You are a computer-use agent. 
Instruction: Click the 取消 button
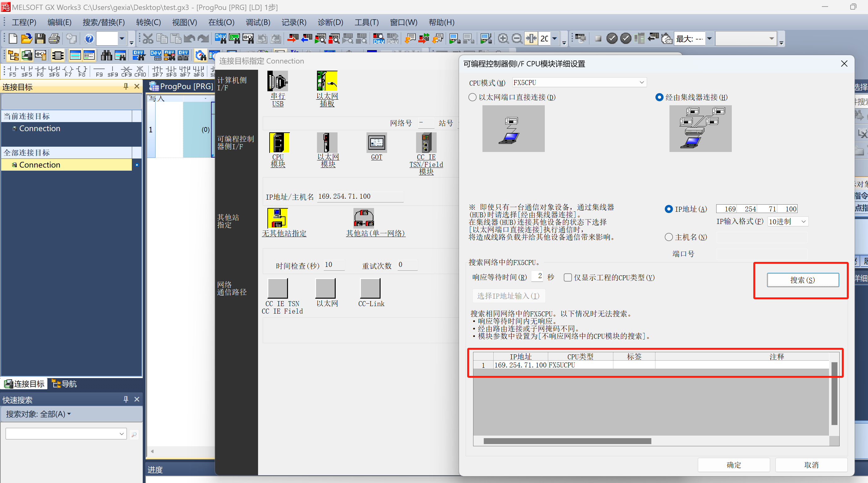811,465
